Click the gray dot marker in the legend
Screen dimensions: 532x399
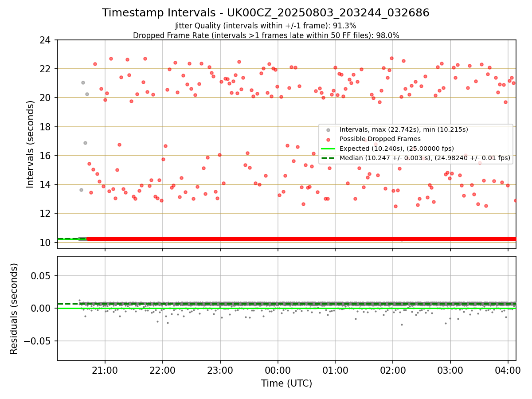point(328,130)
